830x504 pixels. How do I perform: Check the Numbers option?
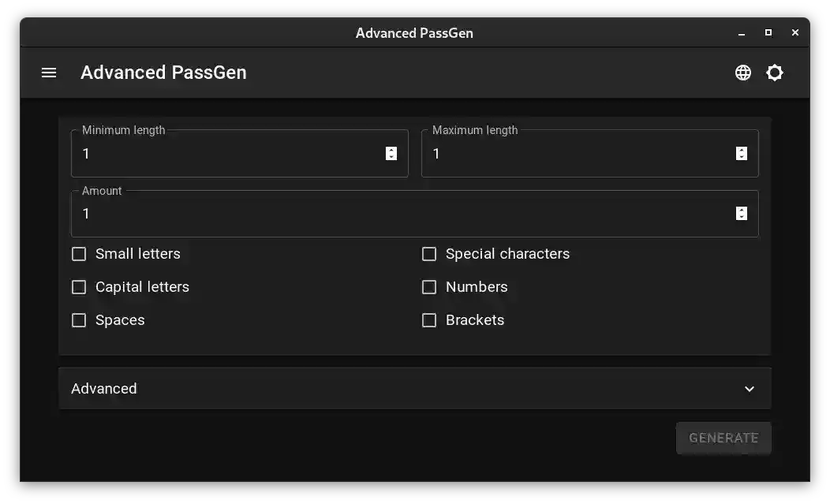coord(429,286)
